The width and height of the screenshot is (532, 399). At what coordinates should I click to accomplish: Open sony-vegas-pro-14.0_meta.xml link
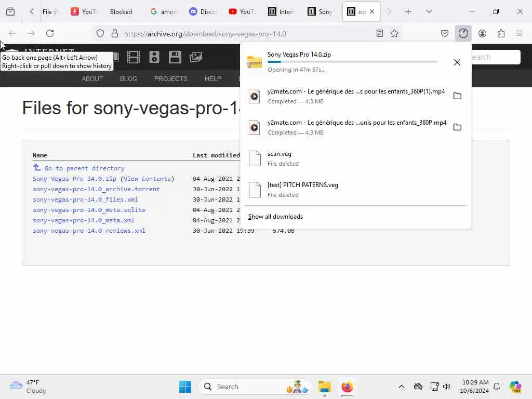point(84,220)
